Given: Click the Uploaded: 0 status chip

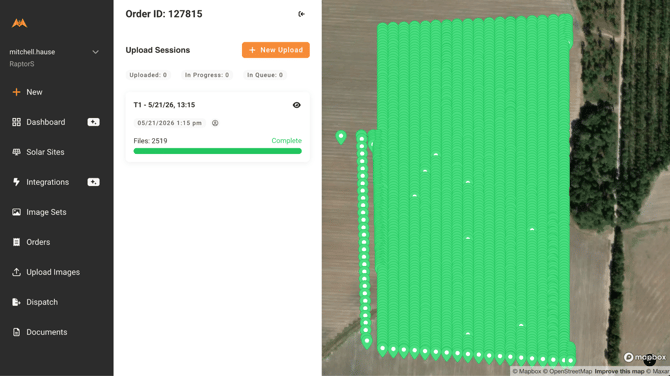Looking at the screenshot, I should click(x=148, y=75).
